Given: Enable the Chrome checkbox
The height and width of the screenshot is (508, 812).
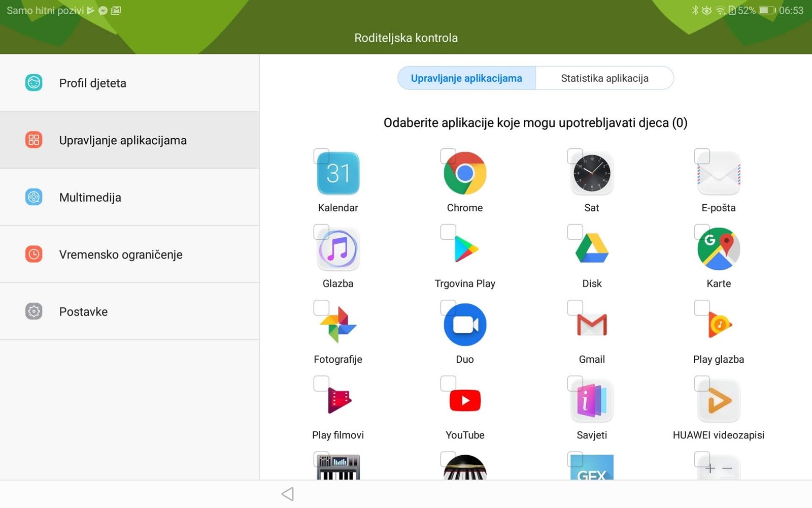Looking at the screenshot, I should 448,156.
